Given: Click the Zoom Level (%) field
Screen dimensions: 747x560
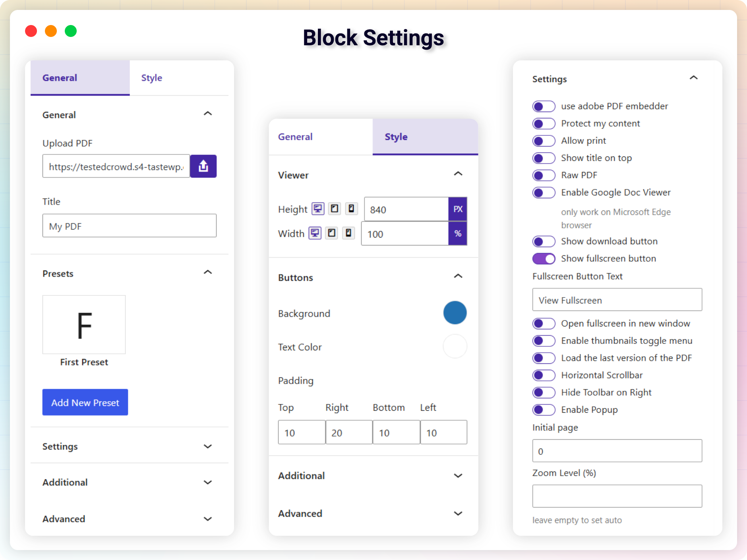Looking at the screenshot, I should (x=617, y=496).
